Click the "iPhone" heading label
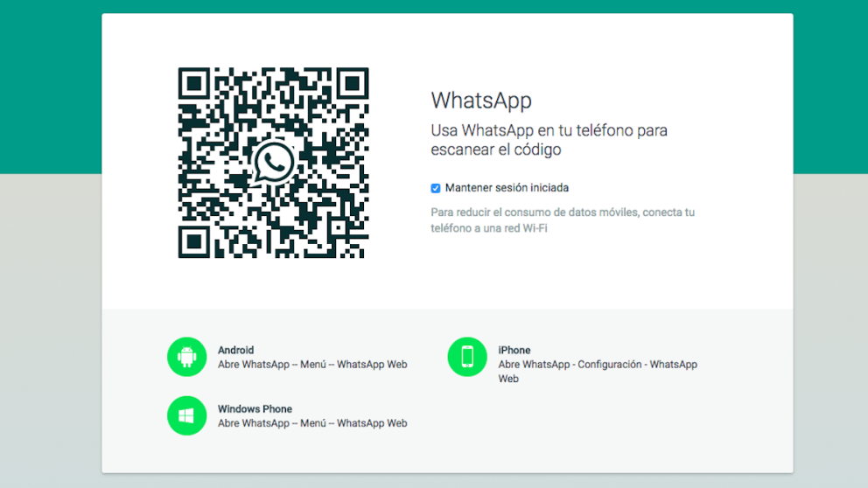 [x=514, y=350]
